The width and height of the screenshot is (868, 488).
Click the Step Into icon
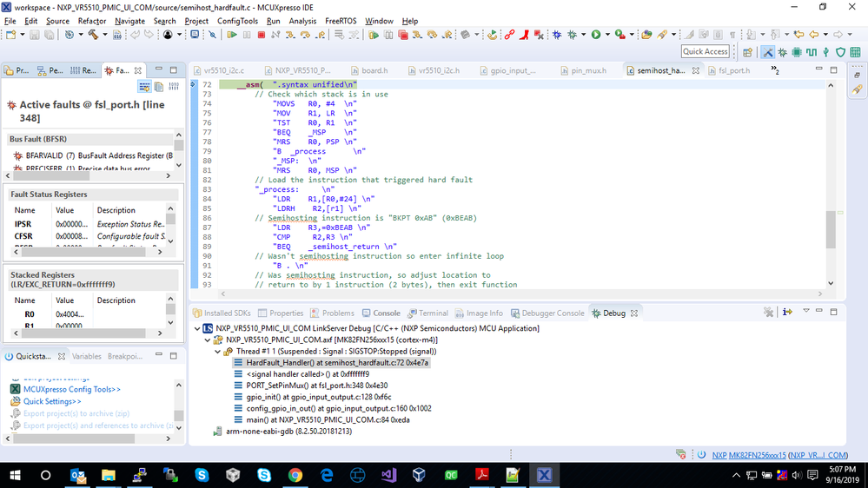(290, 35)
